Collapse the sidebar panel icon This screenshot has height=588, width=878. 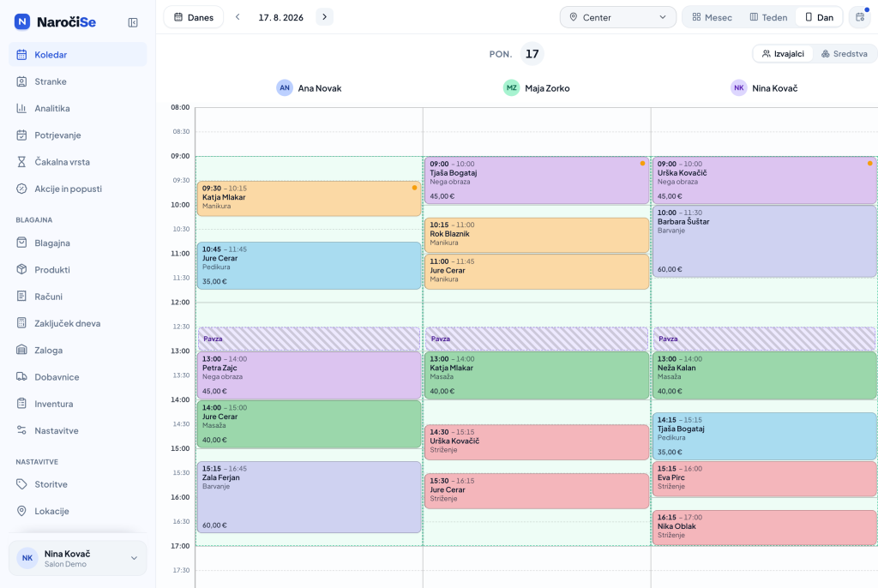pos(133,22)
